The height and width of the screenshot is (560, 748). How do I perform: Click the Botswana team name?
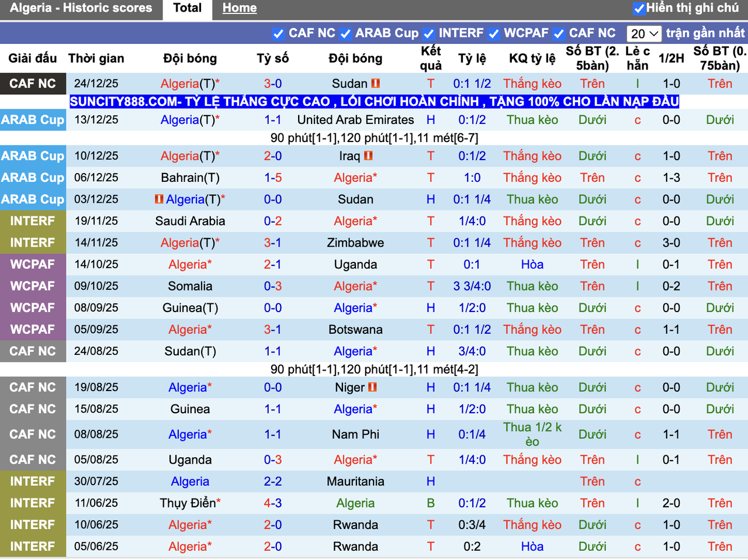(355, 330)
